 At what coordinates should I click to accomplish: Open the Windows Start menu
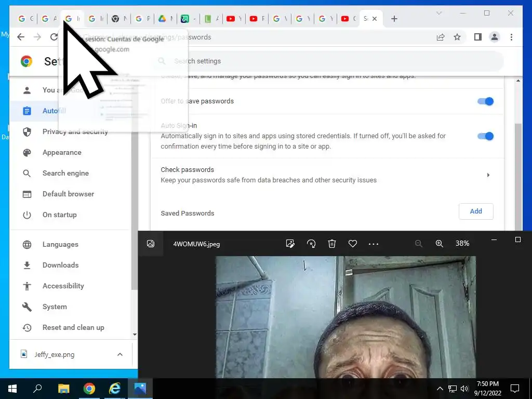[12, 389]
